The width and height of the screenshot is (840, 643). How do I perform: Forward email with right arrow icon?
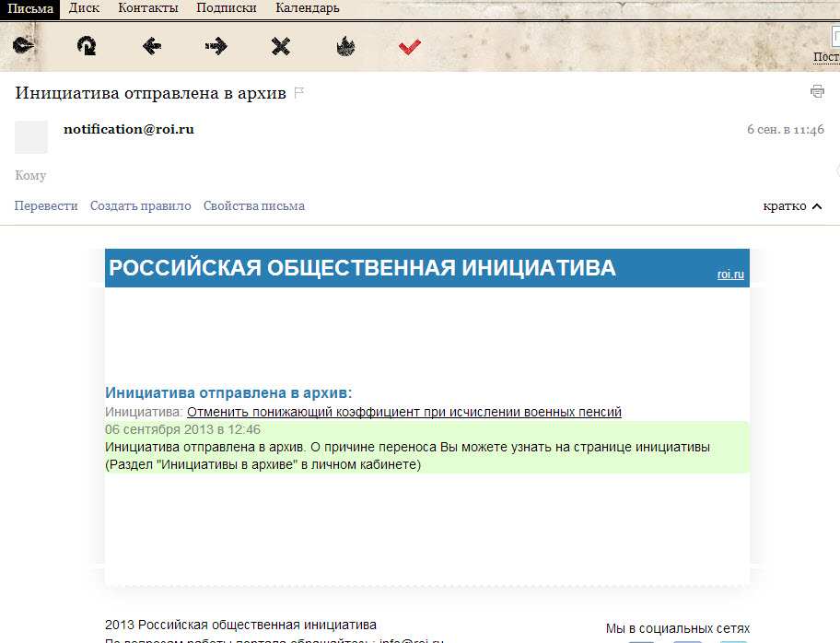[216, 46]
